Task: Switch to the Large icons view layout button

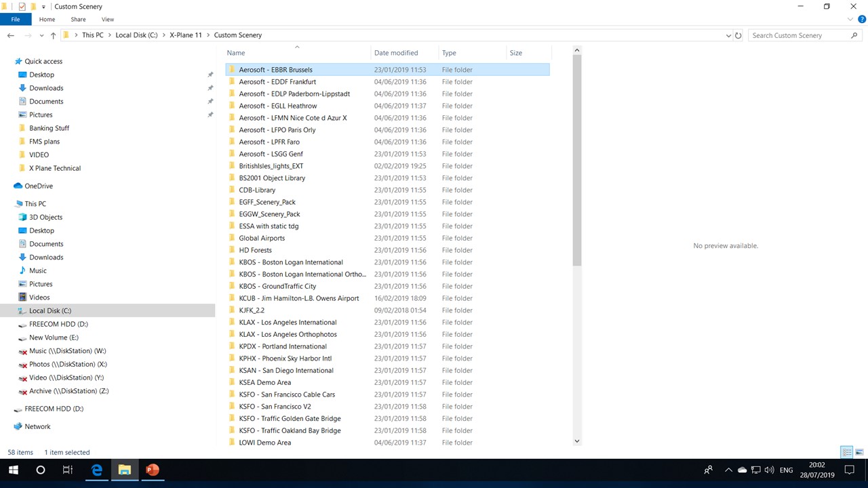Action: [859, 452]
